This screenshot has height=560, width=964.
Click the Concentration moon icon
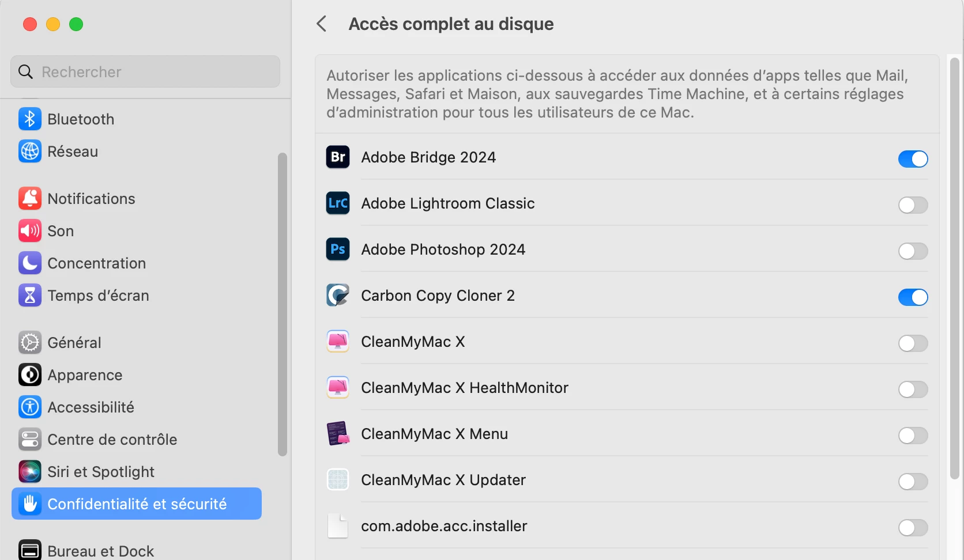coord(30,263)
